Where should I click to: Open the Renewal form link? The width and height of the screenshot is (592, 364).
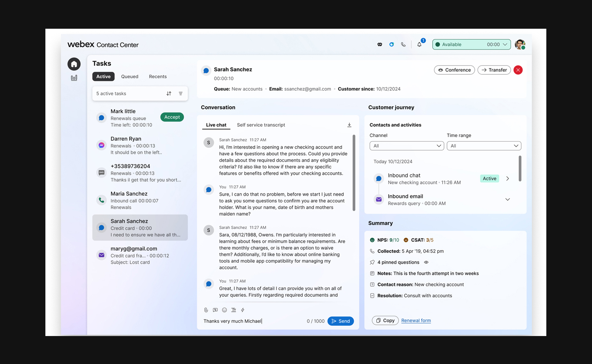[x=416, y=320]
